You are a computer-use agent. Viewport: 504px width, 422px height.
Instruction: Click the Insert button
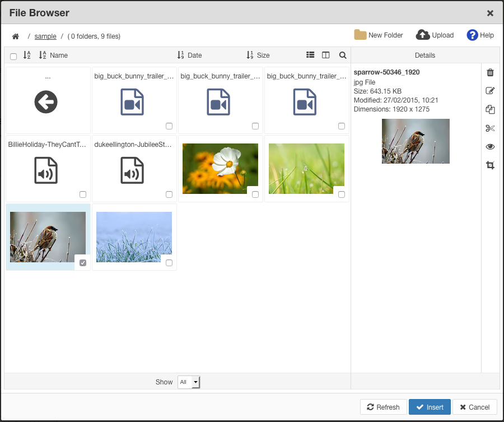point(430,407)
